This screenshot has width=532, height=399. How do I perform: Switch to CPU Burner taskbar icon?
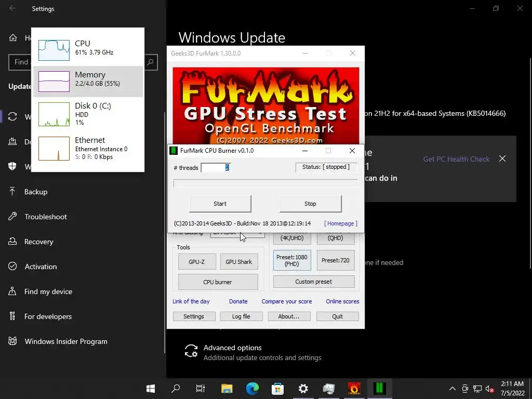tap(379, 389)
